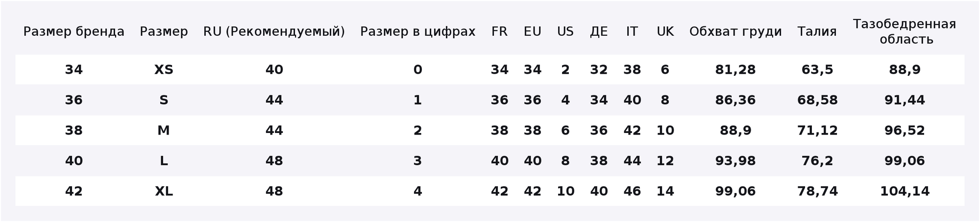Click the M size cell
This screenshot has height=222, width=980.
(x=164, y=131)
